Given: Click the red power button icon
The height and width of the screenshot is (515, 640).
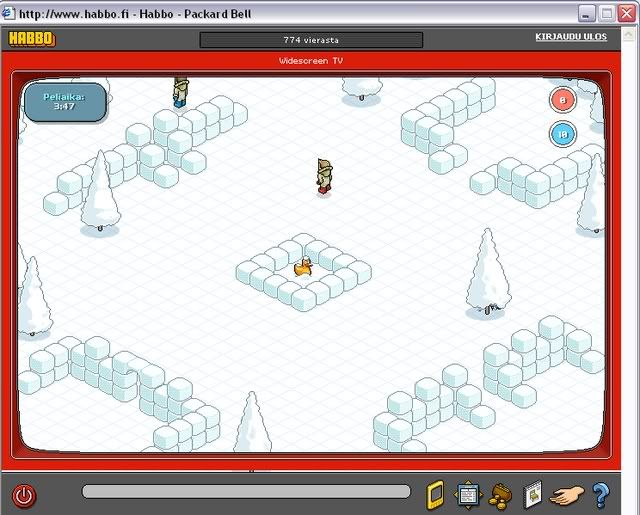Looking at the screenshot, I should pos(23,494).
